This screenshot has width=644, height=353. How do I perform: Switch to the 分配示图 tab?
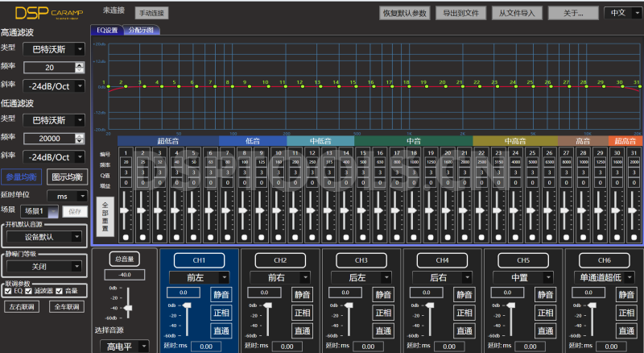click(x=142, y=30)
